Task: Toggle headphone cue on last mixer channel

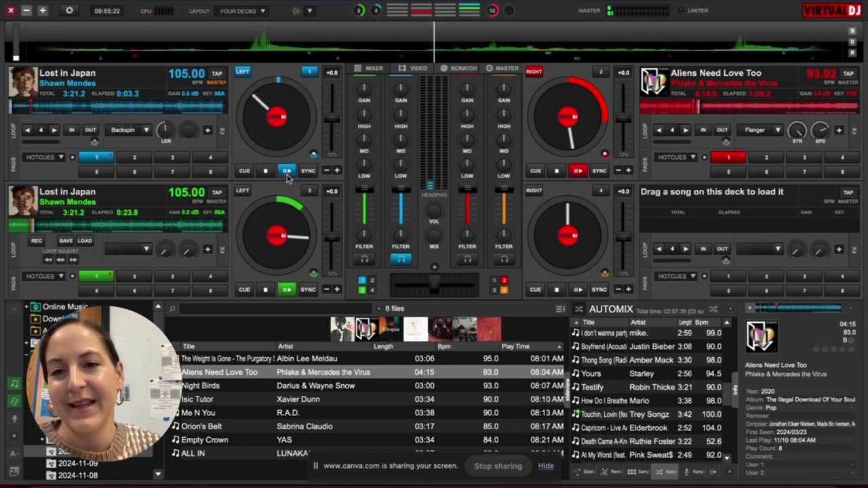Action: tap(504, 259)
